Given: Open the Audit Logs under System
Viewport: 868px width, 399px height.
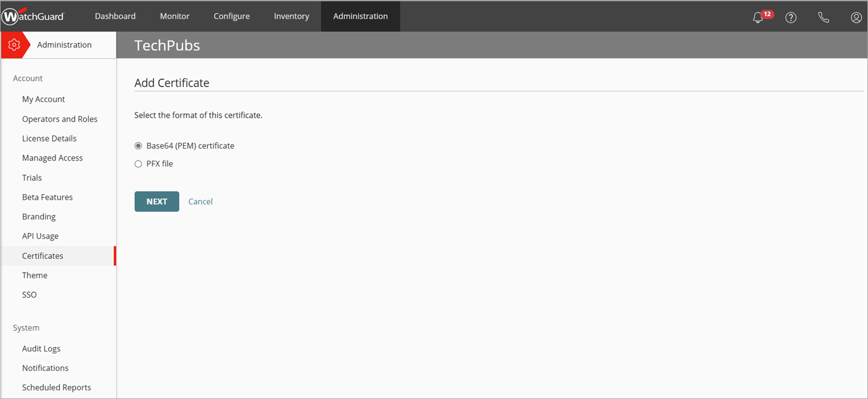Looking at the screenshot, I should pos(41,348).
